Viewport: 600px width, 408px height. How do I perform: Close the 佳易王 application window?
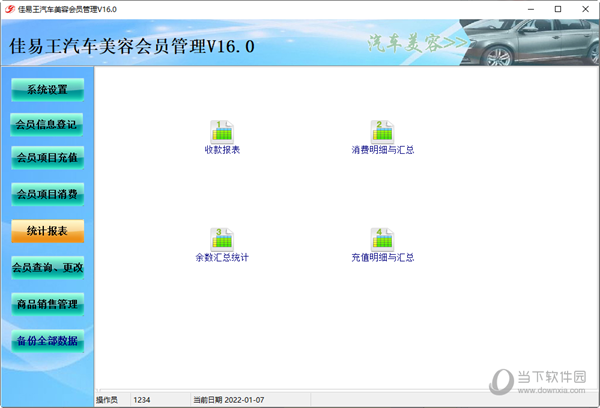click(x=585, y=9)
